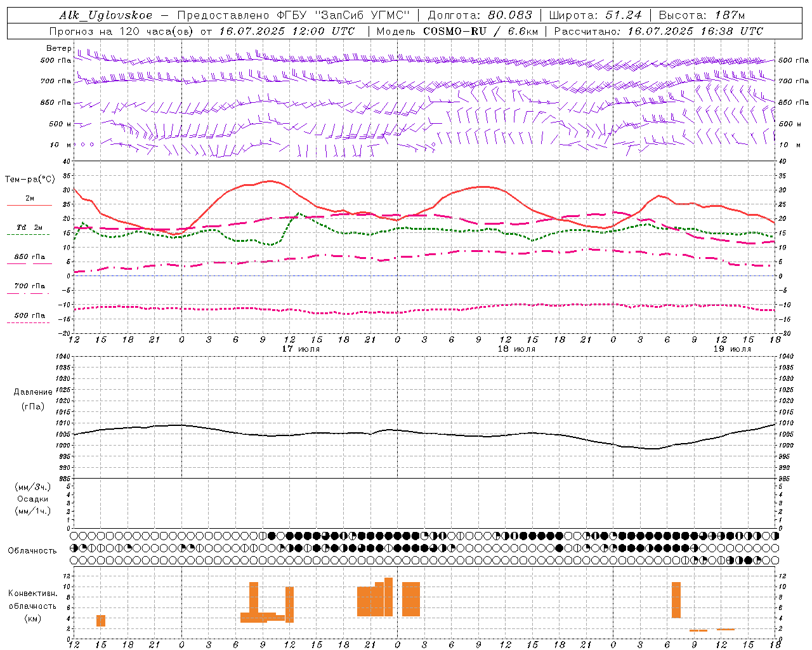The image size is (812, 650).
Task: Click the tall orange convective bar near 7h on 19 July
Action: (676, 600)
